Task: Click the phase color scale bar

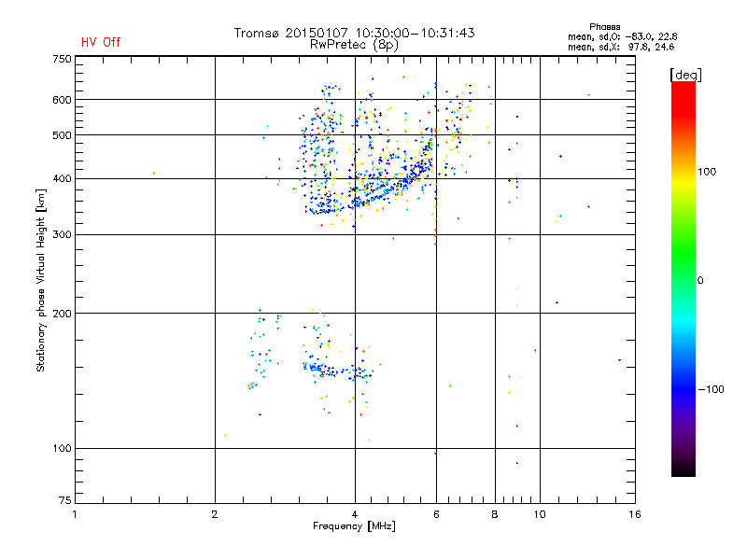Action: [x=684, y=278]
